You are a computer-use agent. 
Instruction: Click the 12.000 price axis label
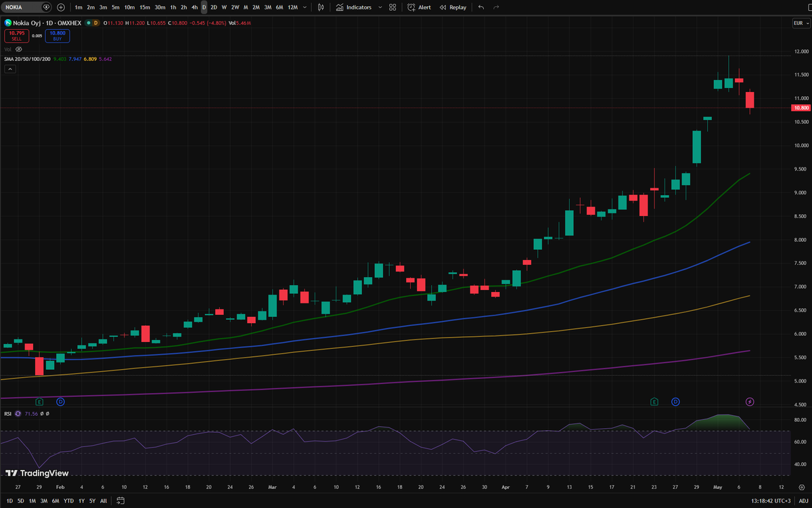(801, 51)
